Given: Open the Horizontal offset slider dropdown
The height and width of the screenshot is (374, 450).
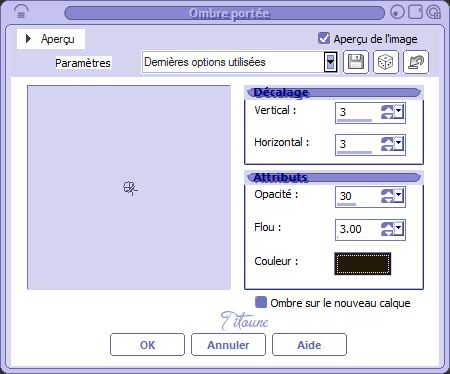Looking at the screenshot, I should (399, 144).
